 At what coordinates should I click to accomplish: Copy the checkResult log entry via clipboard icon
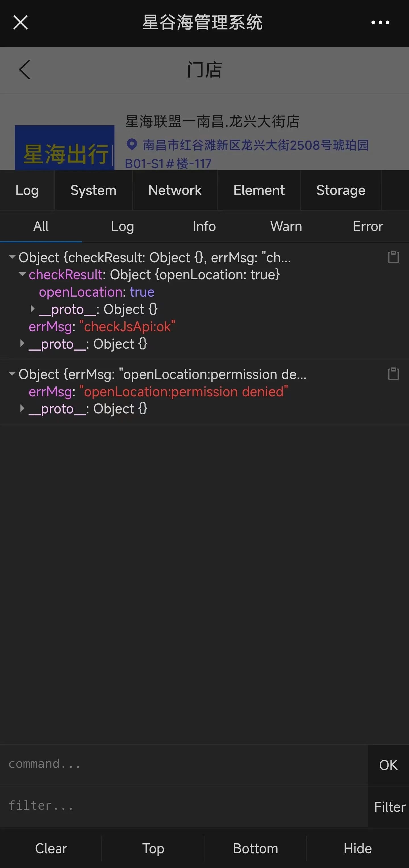(x=393, y=257)
